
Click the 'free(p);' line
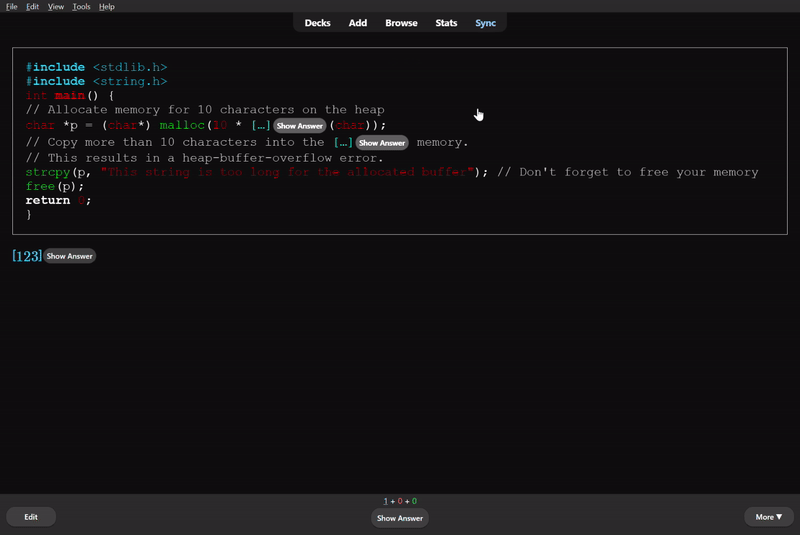tap(55, 187)
